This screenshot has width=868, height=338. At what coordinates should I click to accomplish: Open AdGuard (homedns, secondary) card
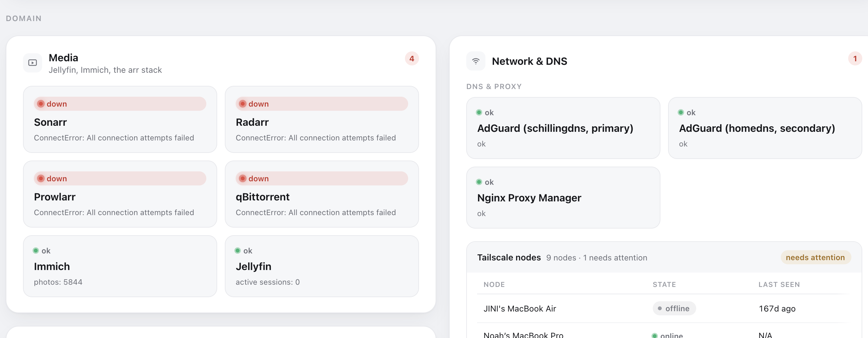(765, 128)
